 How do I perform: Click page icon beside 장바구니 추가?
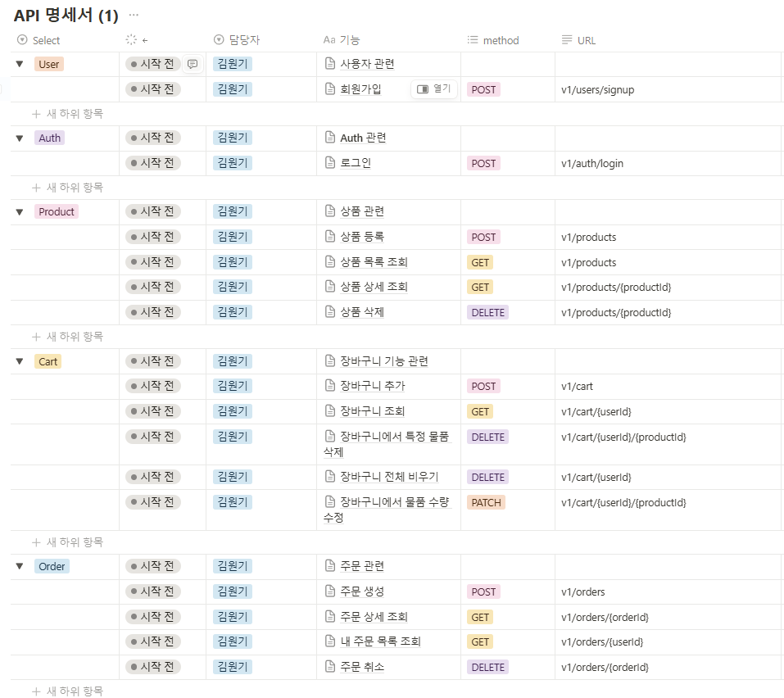pos(330,386)
